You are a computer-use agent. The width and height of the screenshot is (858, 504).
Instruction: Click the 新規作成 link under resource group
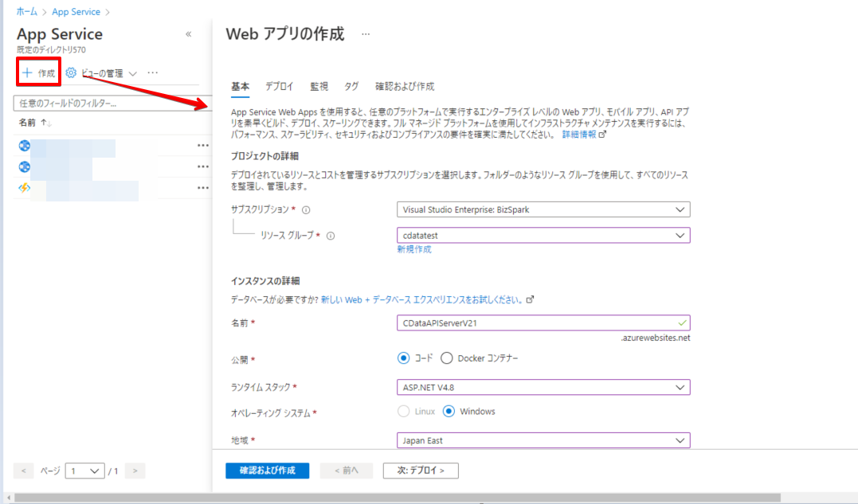point(413,248)
